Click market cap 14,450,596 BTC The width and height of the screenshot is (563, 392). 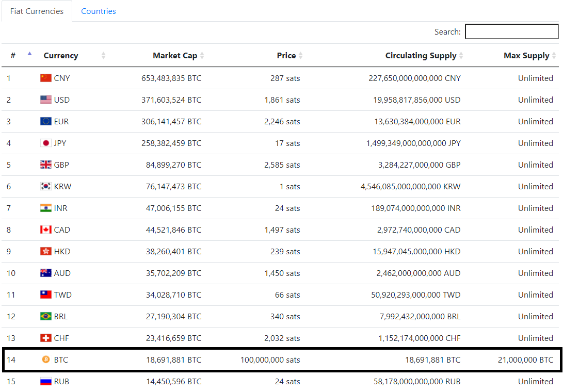(x=174, y=381)
